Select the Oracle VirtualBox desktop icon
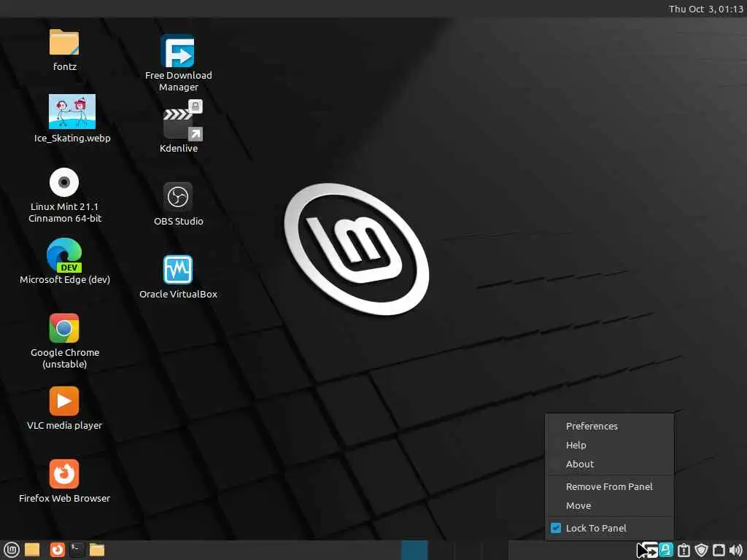Image resolution: width=747 pixels, height=560 pixels. [x=178, y=270]
